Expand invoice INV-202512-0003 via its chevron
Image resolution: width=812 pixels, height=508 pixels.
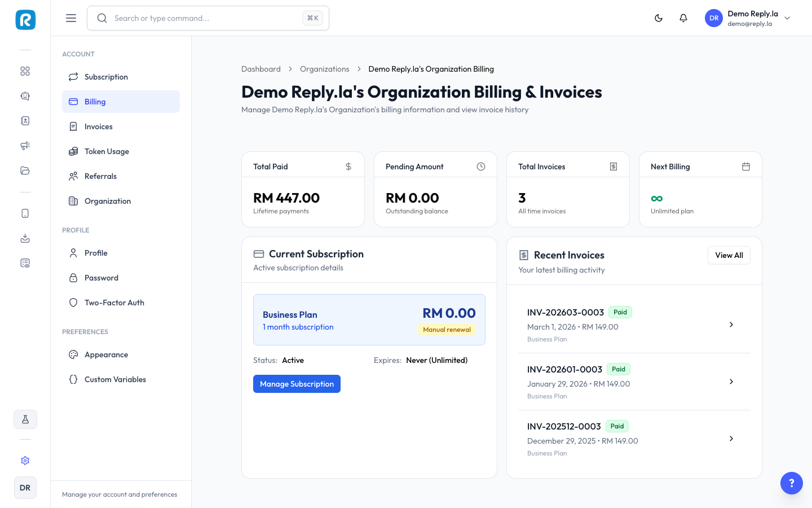[731, 439]
